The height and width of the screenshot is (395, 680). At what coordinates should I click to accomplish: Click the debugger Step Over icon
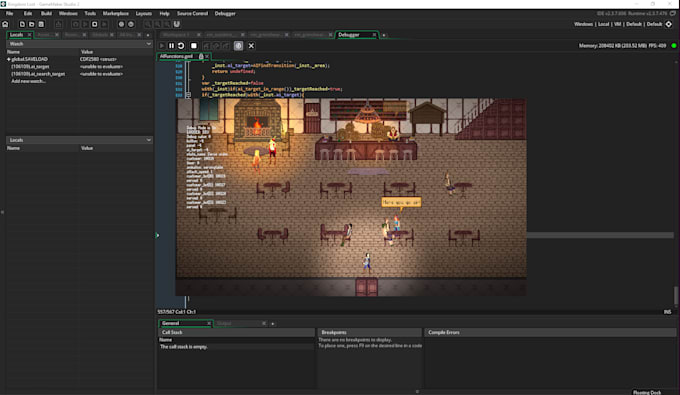coord(216,46)
